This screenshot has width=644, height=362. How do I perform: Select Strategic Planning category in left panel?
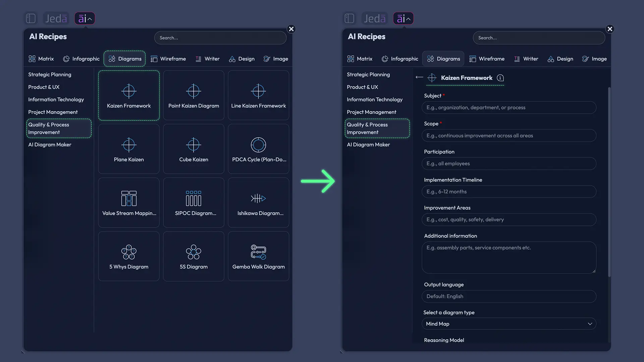pos(50,74)
